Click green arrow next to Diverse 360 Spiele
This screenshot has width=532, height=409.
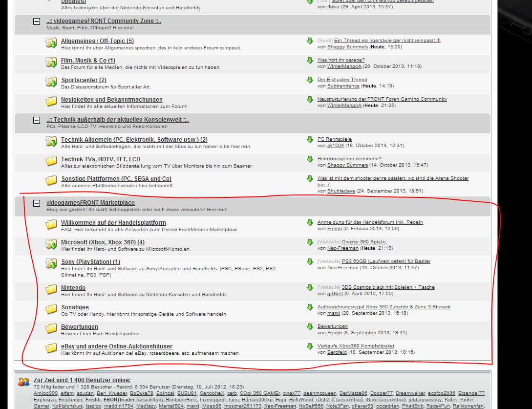(x=310, y=242)
